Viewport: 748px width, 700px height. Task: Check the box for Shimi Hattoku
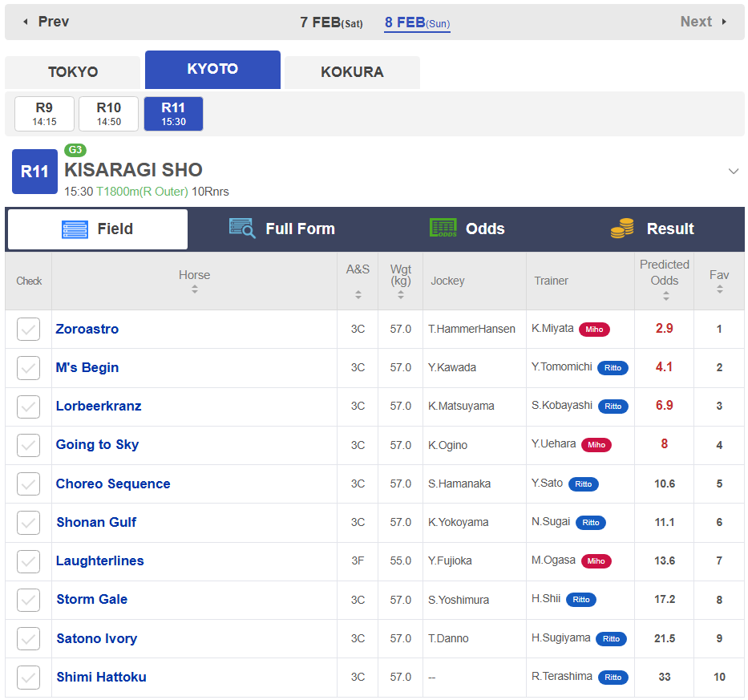tap(28, 677)
